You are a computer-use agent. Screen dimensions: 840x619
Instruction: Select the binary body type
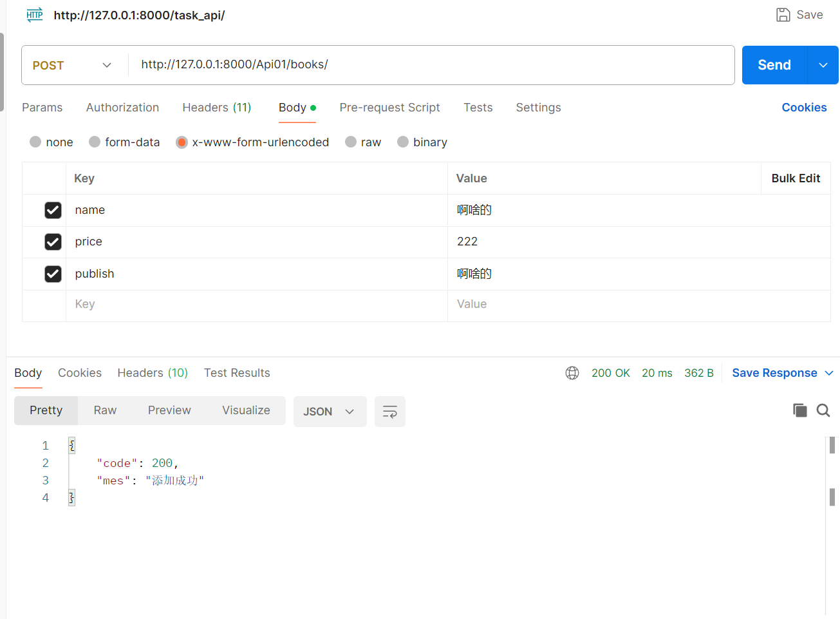point(403,142)
